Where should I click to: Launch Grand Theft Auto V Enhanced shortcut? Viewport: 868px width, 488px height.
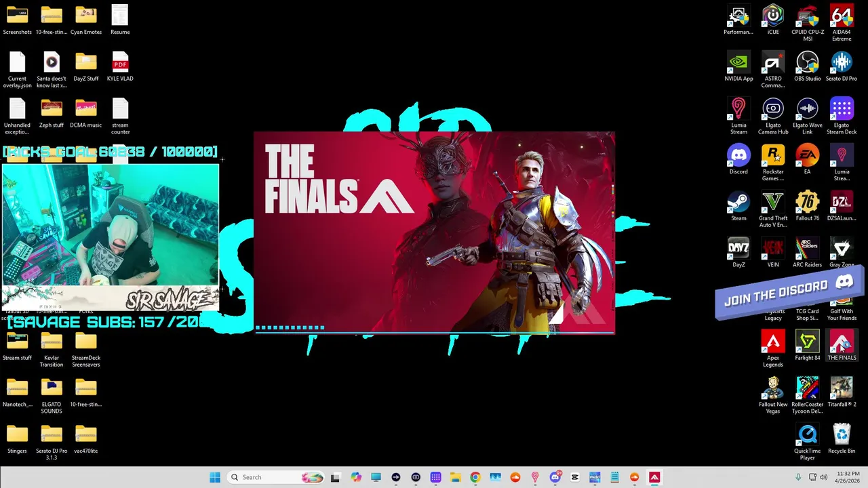[x=773, y=210]
